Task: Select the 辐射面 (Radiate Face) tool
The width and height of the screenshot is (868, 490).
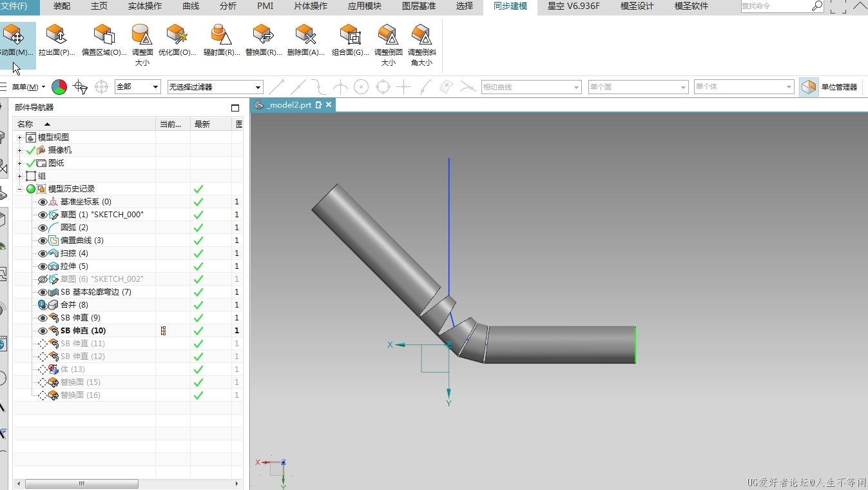Action: pos(222,41)
